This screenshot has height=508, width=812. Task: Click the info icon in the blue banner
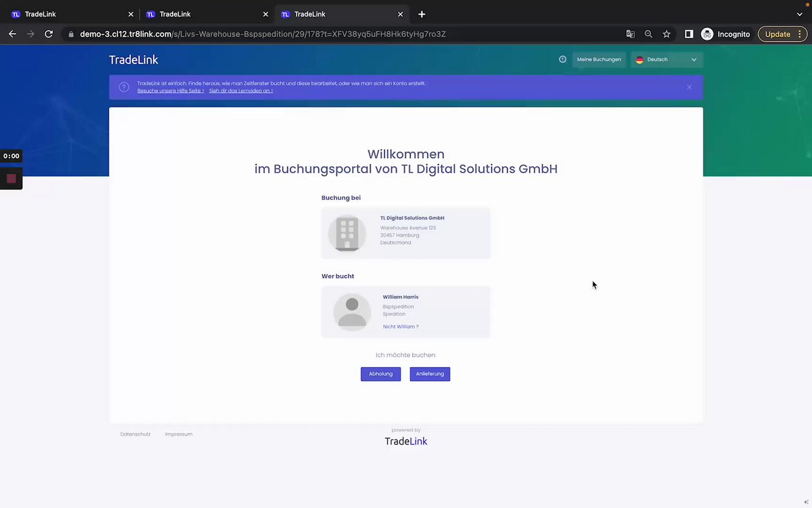click(x=124, y=87)
